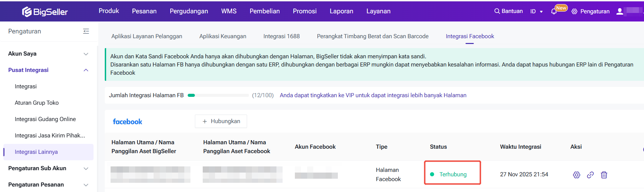This screenshot has height=192, width=644.
Task: Open Pengaturan in the top header
Action: 590,12
